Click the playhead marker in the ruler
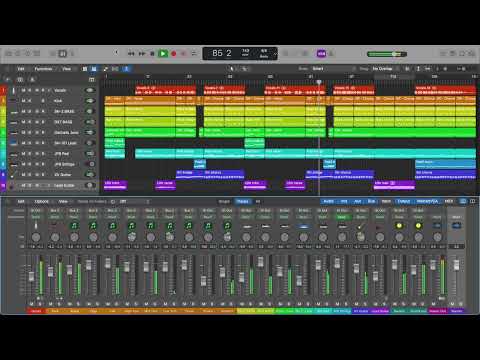The height and width of the screenshot is (360, 480). click(319, 82)
